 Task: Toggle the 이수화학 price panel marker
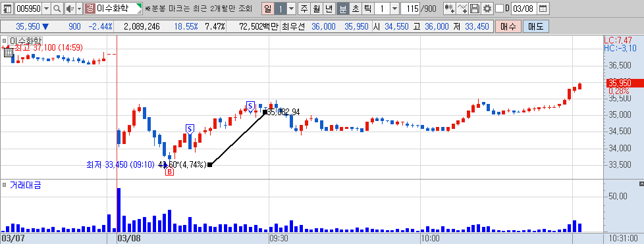pos(5,41)
